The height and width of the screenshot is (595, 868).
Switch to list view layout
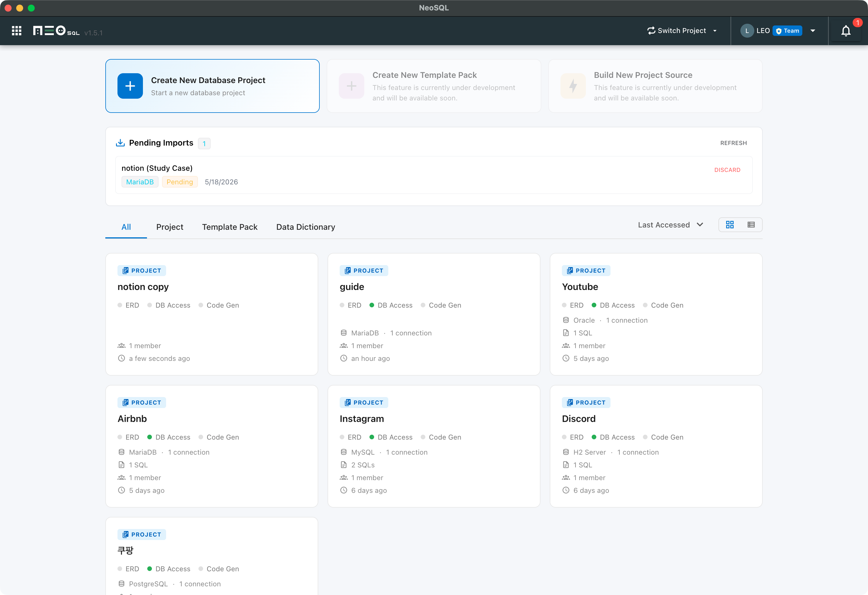751,225
